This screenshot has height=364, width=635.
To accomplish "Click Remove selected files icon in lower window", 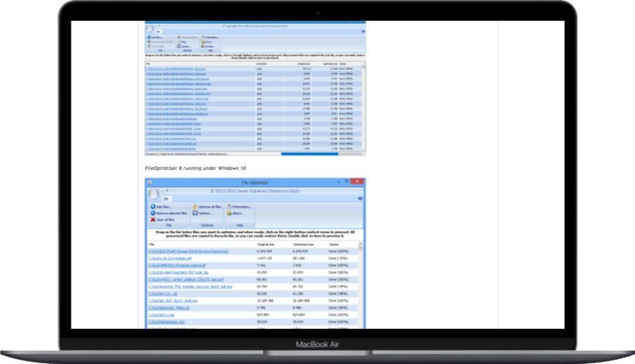I will (153, 213).
